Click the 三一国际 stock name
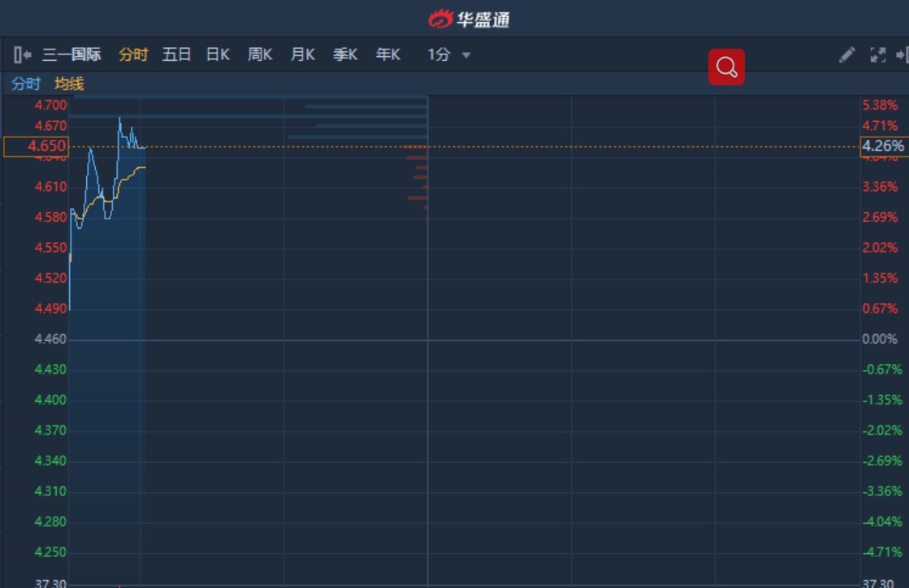The image size is (909, 588). [x=71, y=55]
